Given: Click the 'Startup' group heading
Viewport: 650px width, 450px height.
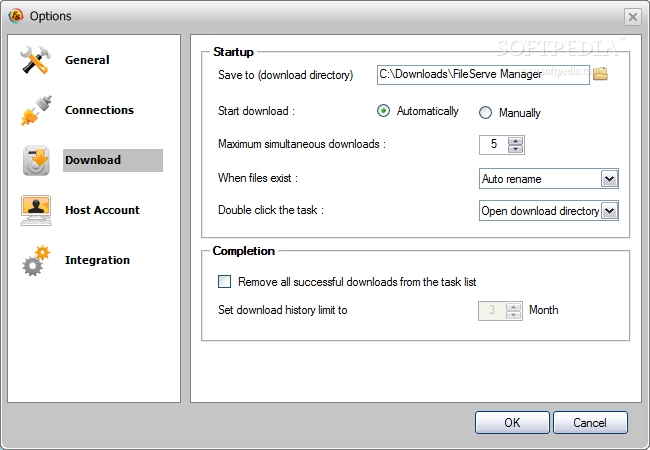Looking at the screenshot, I should point(233,52).
